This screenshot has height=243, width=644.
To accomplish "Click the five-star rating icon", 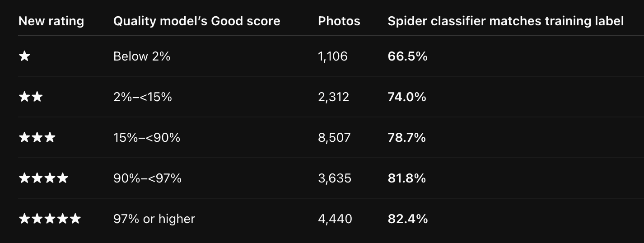I will tap(50, 219).
